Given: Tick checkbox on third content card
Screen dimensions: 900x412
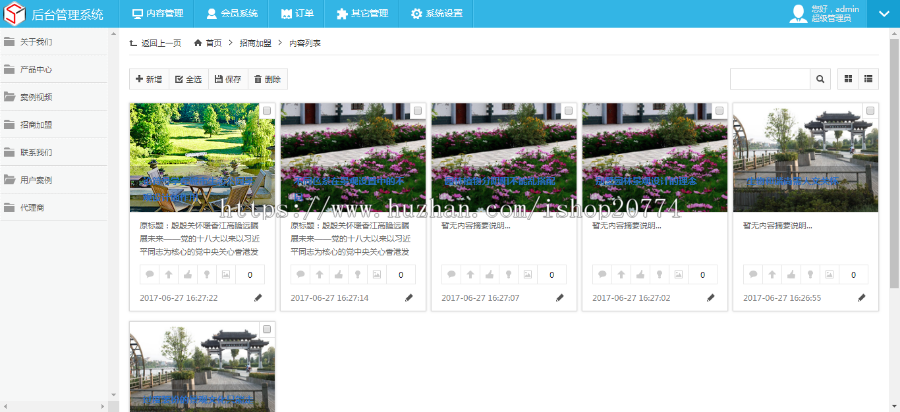Looking at the screenshot, I should (x=568, y=111).
